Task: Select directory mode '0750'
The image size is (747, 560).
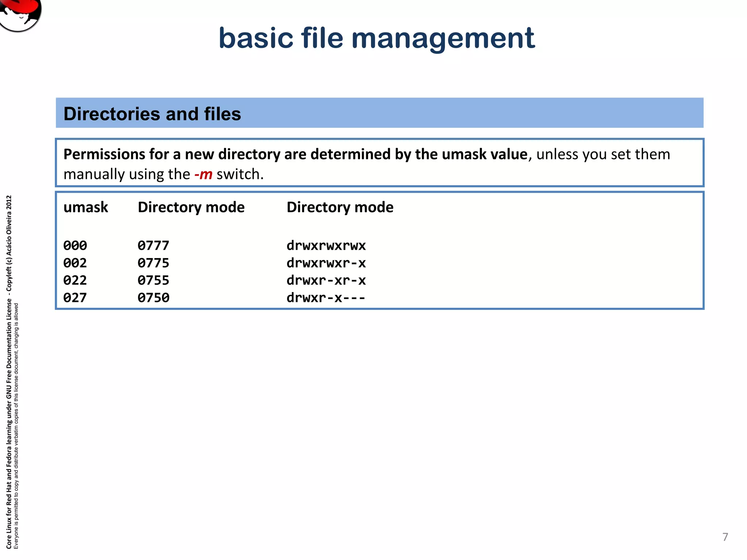Action: [154, 298]
